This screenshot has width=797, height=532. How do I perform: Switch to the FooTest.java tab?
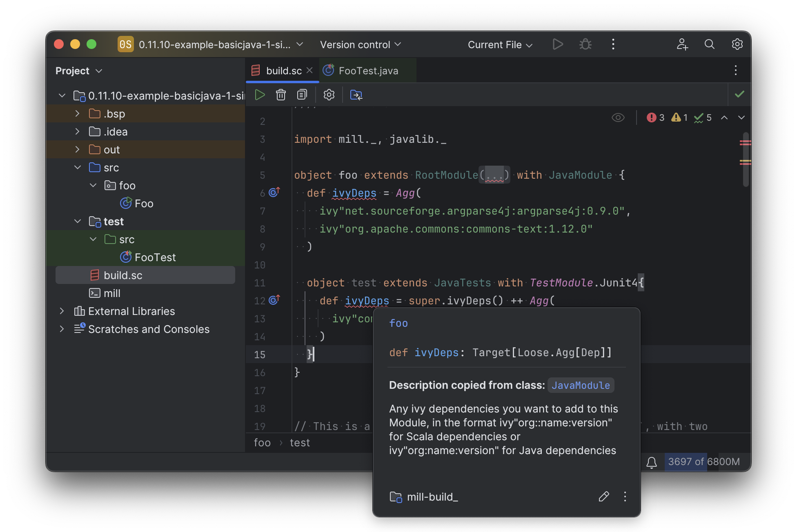(367, 70)
